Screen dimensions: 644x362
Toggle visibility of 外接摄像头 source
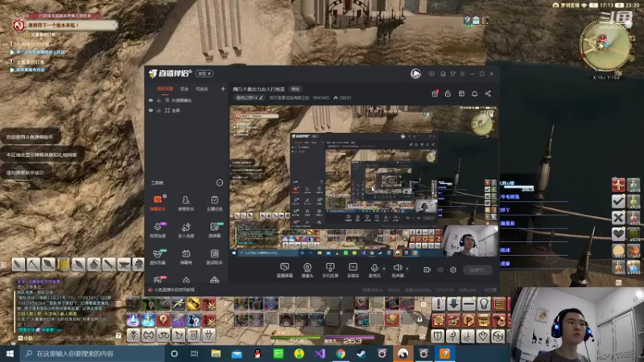click(x=151, y=100)
